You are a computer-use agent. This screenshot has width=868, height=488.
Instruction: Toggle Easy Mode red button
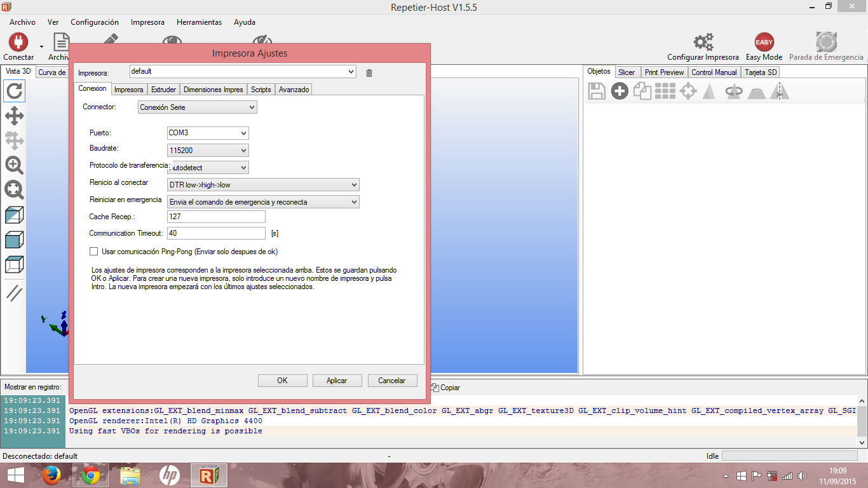764,42
